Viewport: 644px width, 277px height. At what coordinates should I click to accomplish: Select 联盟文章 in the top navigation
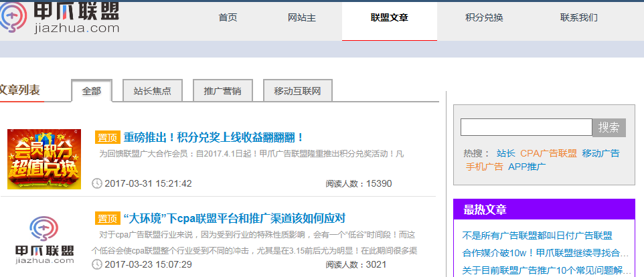point(389,18)
